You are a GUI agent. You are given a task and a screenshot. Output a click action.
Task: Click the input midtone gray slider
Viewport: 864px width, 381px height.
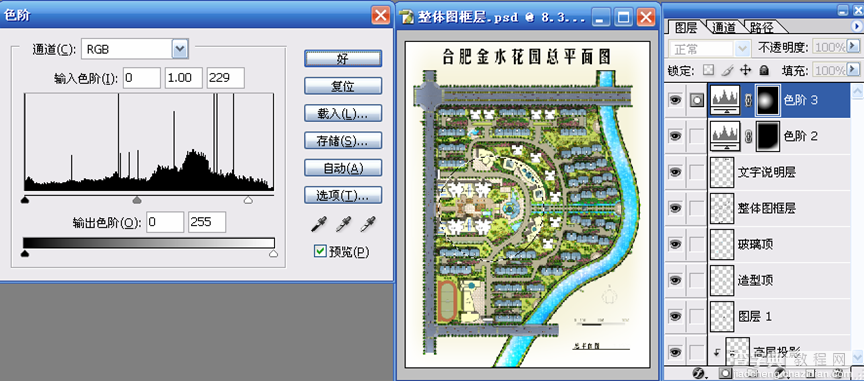point(137,200)
